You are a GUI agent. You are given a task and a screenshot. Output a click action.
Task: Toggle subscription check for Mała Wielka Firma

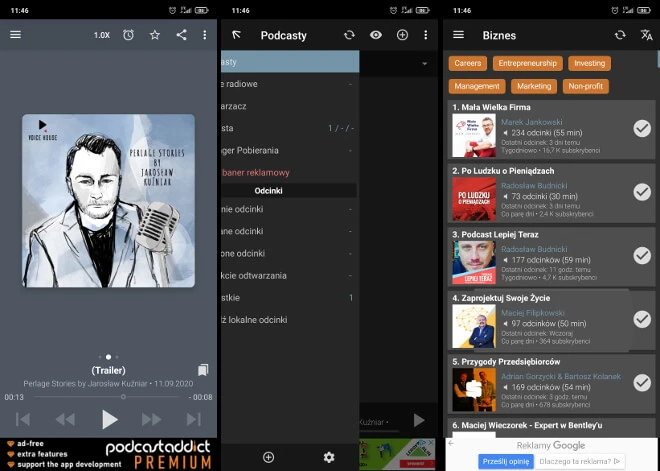(642, 128)
